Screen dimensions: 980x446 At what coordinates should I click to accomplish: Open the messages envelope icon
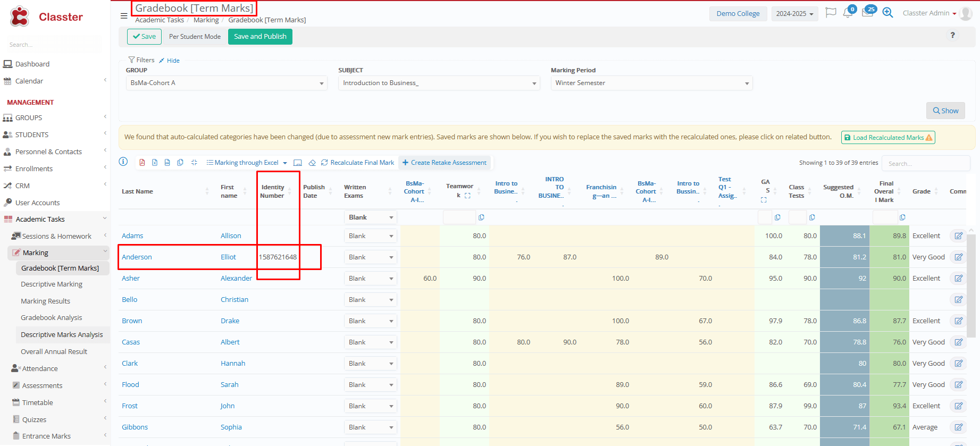[x=867, y=13]
